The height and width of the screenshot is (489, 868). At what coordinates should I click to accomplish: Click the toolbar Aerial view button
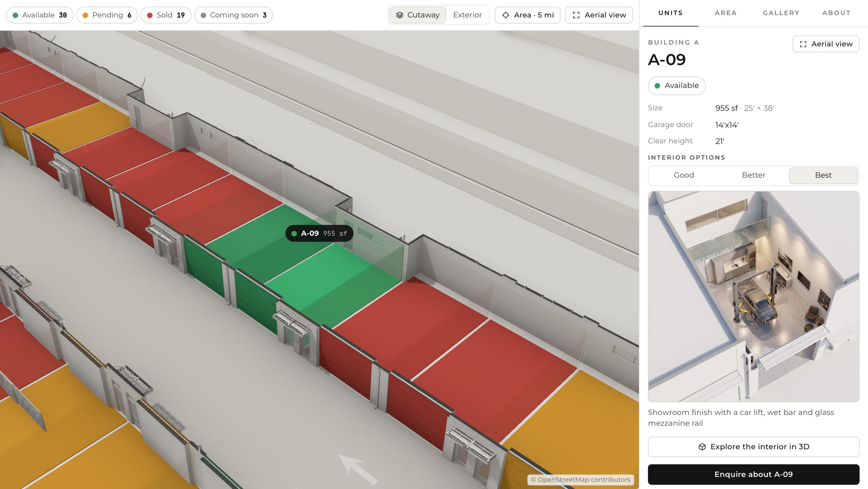(x=599, y=15)
